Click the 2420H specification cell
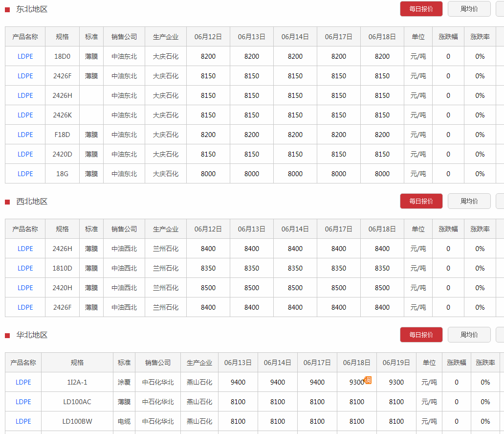The width and height of the screenshot is (504, 434). click(x=63, y=288)
